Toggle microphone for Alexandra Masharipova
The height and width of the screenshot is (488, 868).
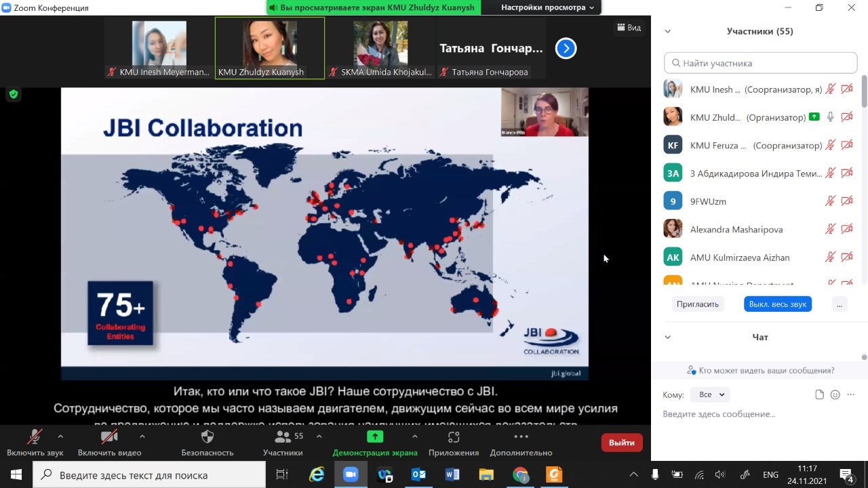click(830, 229)
